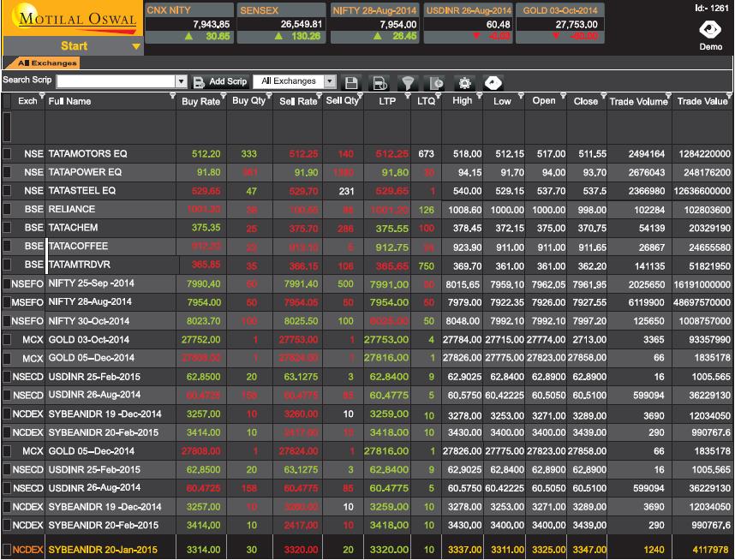Screen dimensions: 735x560
Task: Expand the Start menu dropdown arrow
Action: [x=136, y=46]
